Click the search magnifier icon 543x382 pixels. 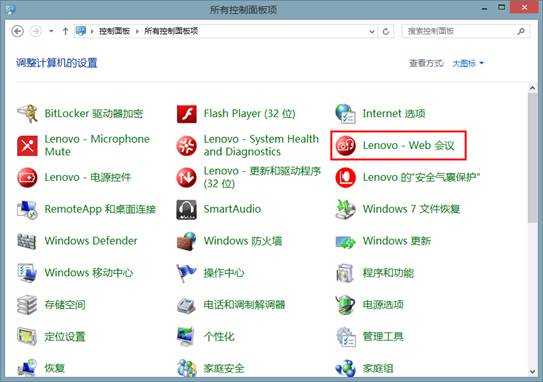tap(521, 31)
